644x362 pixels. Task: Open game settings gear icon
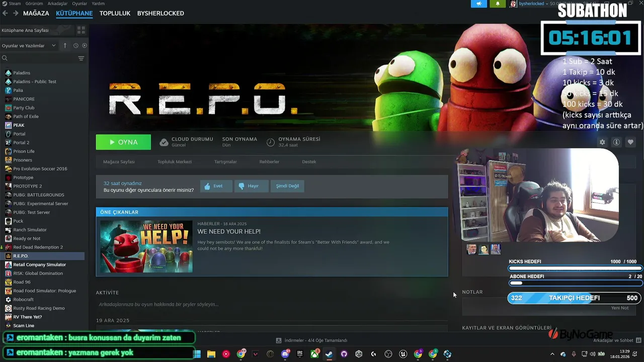click(602, 142)
